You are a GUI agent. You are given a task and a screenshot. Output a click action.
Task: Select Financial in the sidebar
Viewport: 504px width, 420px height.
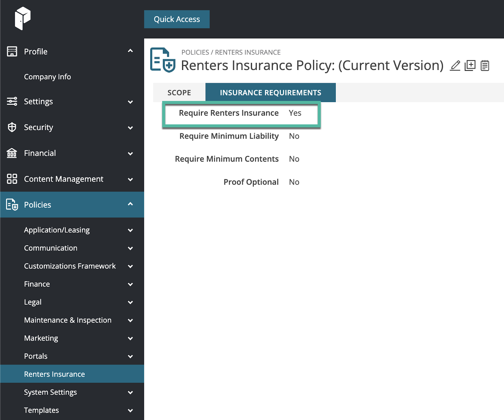click(x=40, y=153)
